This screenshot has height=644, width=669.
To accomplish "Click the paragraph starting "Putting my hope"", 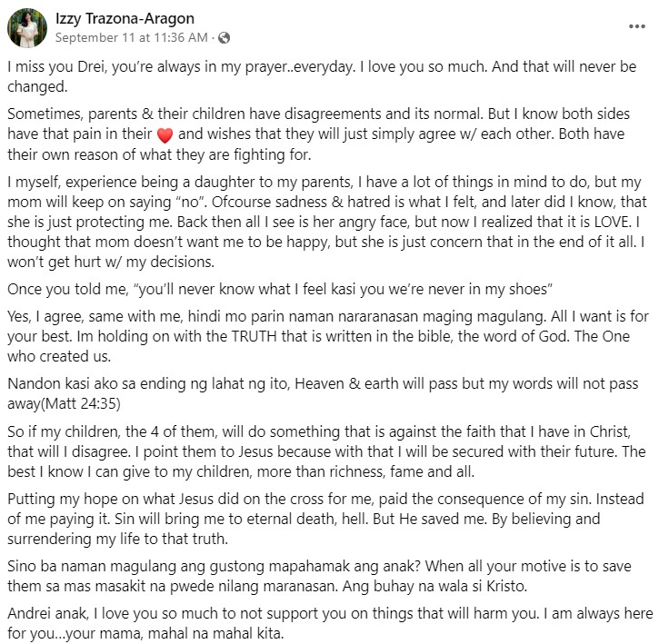I will pos(325,519).
